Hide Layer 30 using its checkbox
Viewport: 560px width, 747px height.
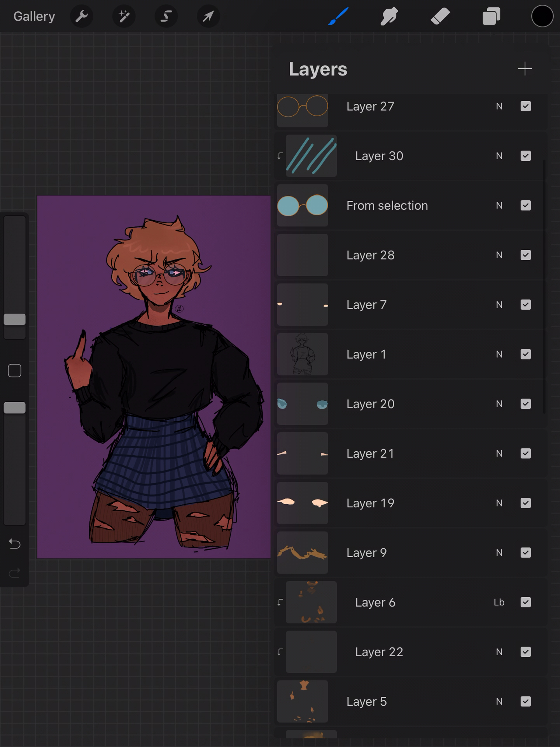[x=525, y=156]
